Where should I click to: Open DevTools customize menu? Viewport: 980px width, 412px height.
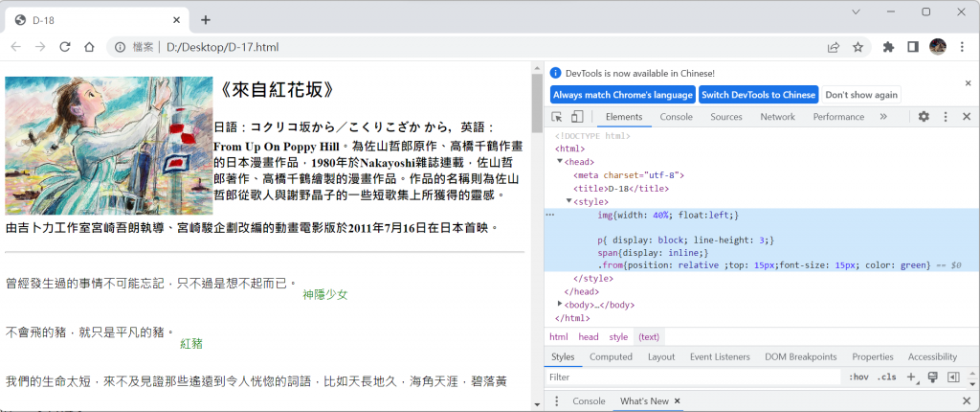click(946, 117)
